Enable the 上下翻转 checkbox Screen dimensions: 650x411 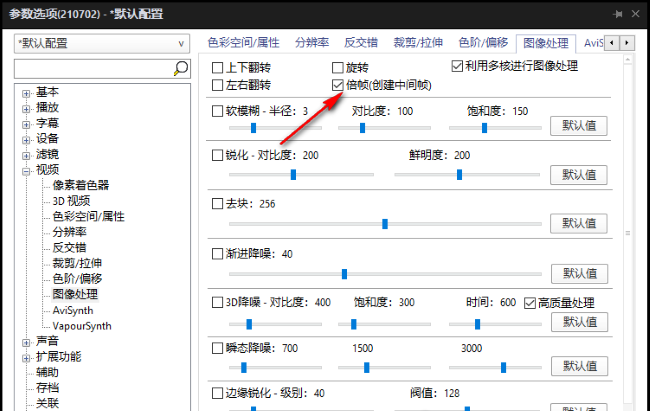coord(218,67)
